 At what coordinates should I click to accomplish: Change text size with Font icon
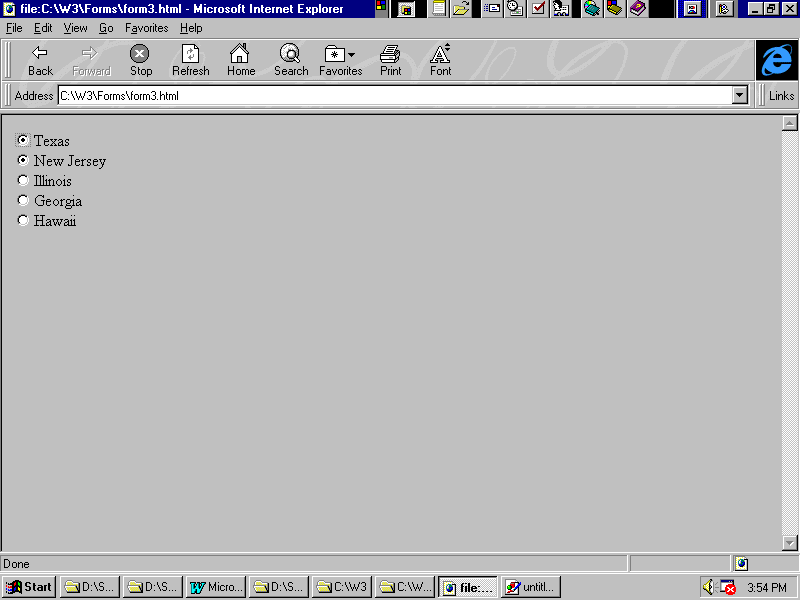click(440, 59)
